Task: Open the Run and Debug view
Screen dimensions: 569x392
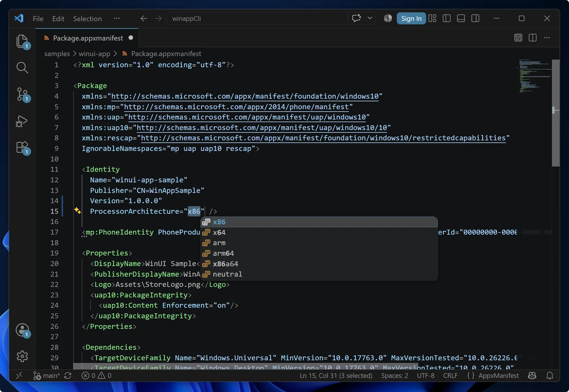Action: (22, 121)
